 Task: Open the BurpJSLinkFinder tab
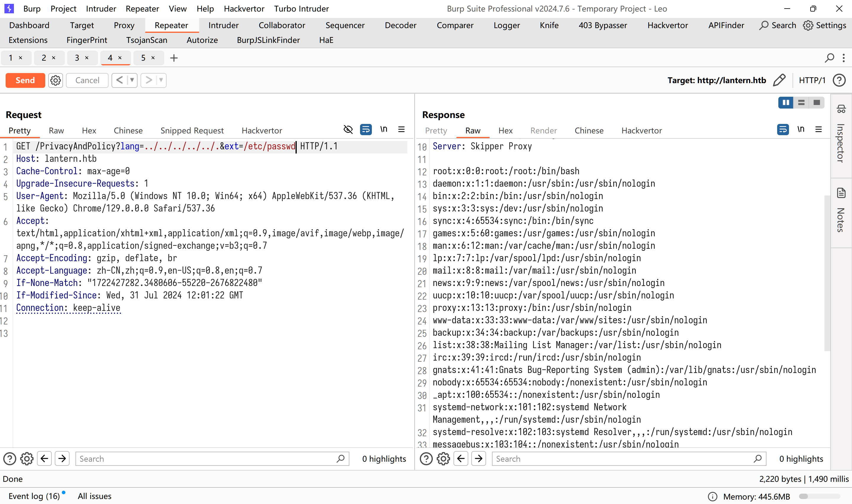(268, 40)
